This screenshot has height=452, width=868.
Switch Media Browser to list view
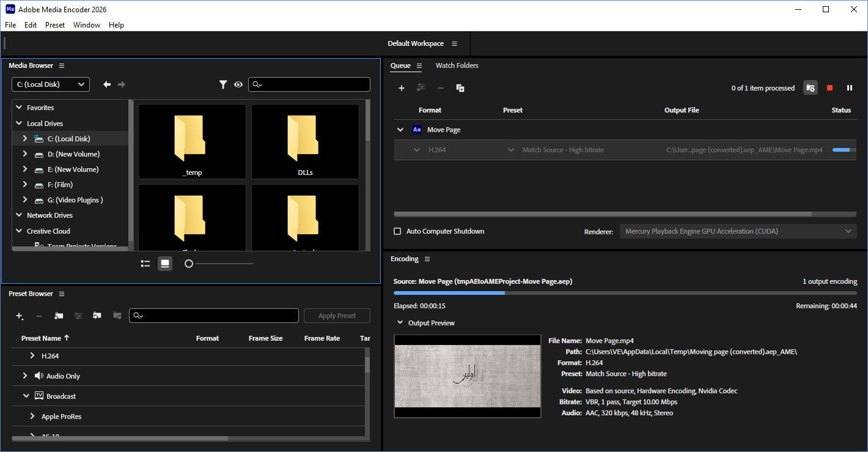pos(145,264)
